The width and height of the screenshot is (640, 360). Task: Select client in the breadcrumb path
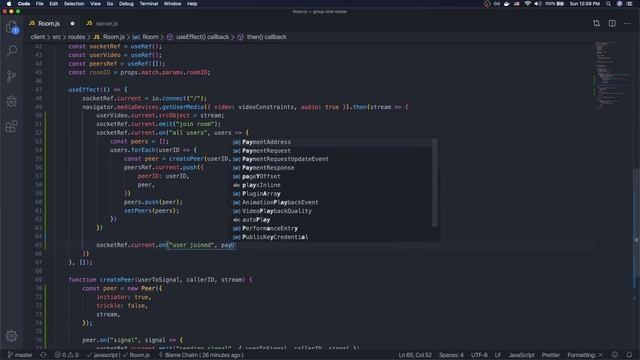point(38,37)
